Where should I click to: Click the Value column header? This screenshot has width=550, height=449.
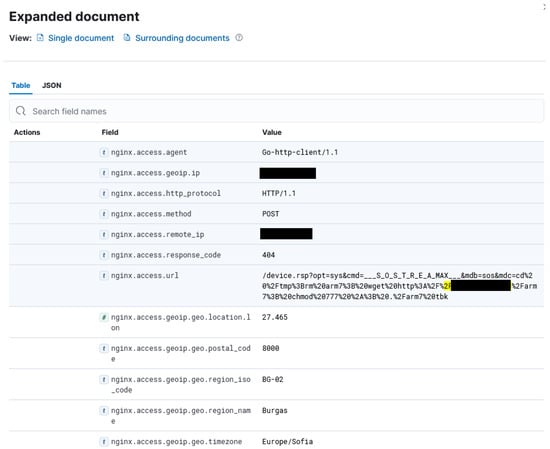272,132
